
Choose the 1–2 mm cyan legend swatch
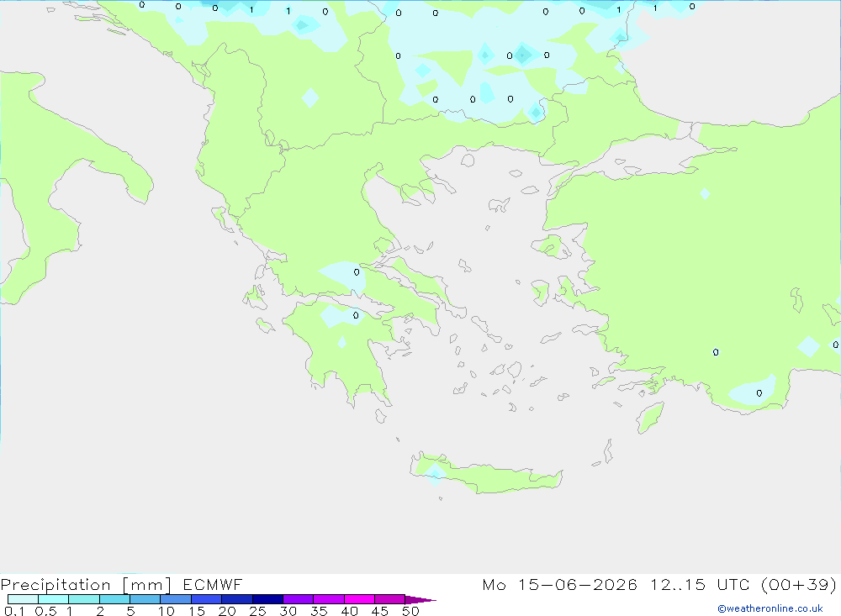point(84,599)
